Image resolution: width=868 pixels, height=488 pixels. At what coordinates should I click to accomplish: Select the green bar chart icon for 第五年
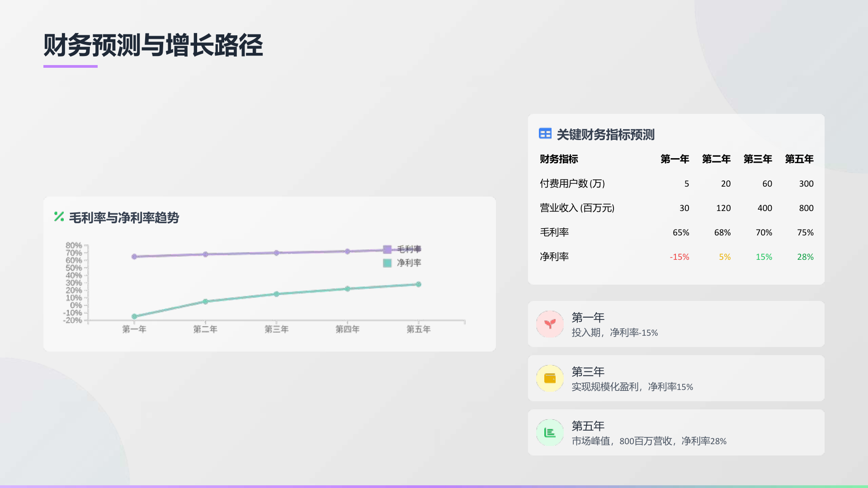(x=550, y=432)
